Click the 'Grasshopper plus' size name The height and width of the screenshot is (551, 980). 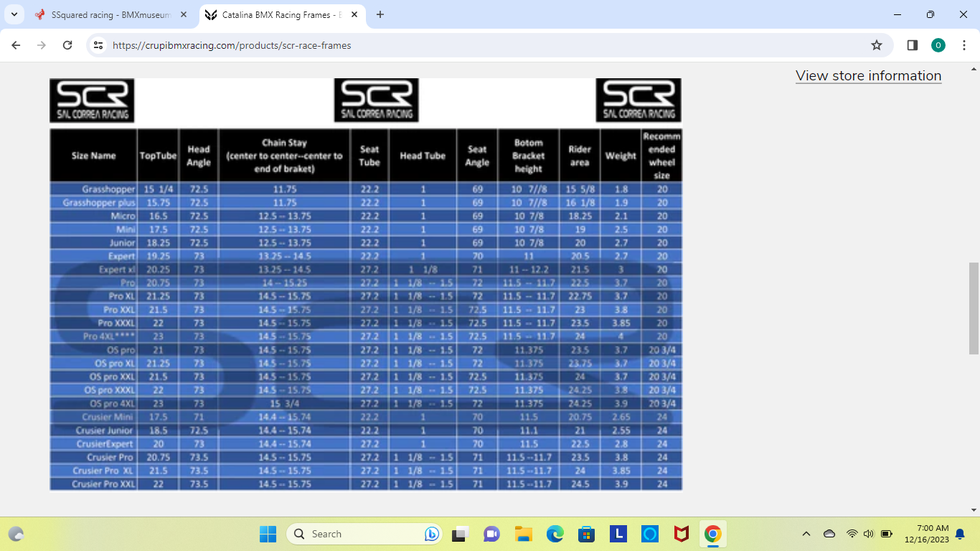click(99, 203)
